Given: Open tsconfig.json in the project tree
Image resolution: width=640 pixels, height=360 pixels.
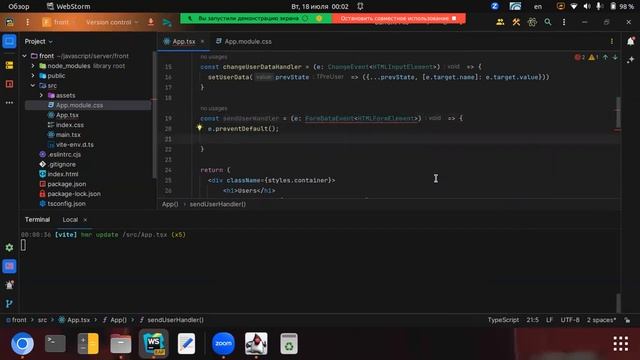Looking at the screenshot, I should pos(67,204).
